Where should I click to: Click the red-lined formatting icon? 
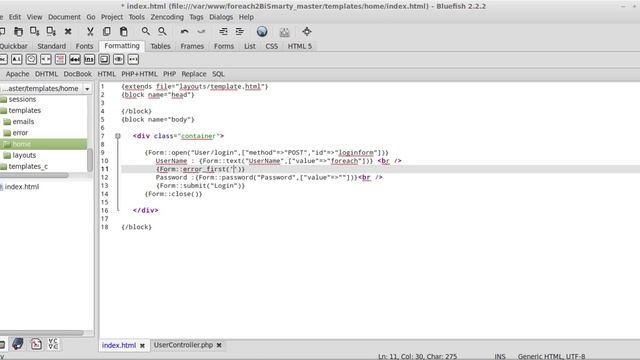click(60, 60)
